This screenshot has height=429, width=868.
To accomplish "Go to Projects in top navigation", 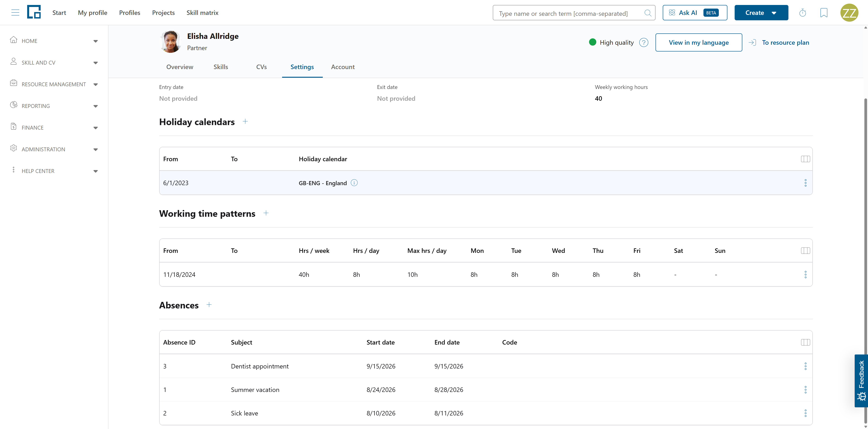I will pyautogui.click(x=163, y=13).
